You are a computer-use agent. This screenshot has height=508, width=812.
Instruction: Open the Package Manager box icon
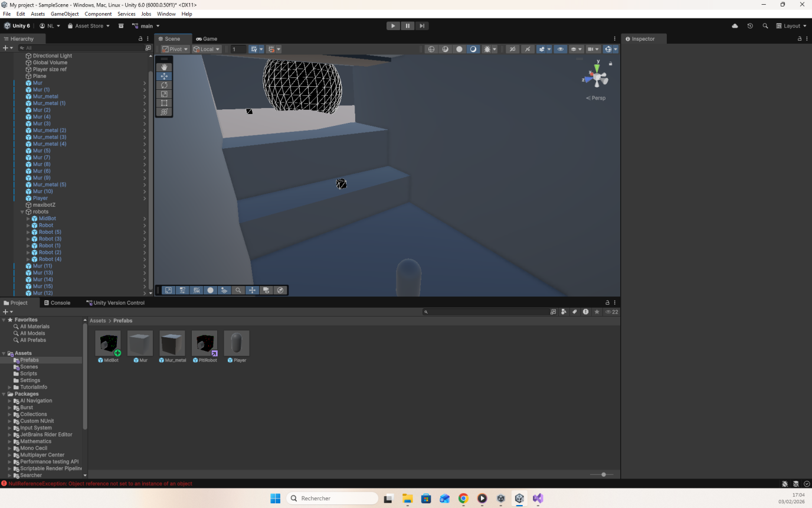point(121,26)
